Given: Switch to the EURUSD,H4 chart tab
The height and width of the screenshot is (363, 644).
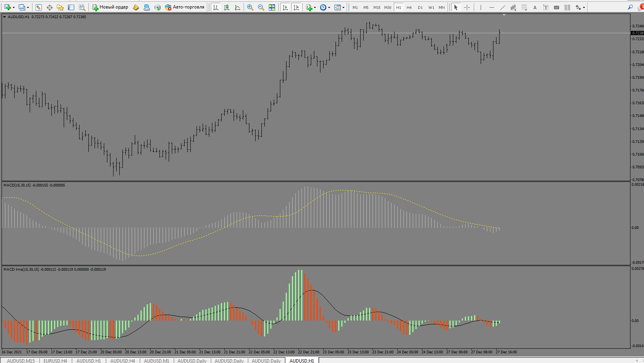Looking at the screenshot, I should [x=55, y=361].
